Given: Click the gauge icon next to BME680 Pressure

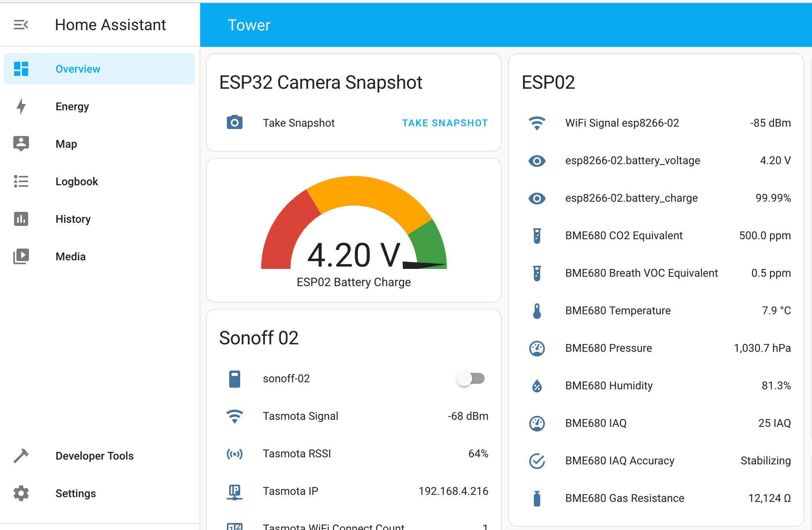Looking at the screenshot, I should tap(537, 348).
